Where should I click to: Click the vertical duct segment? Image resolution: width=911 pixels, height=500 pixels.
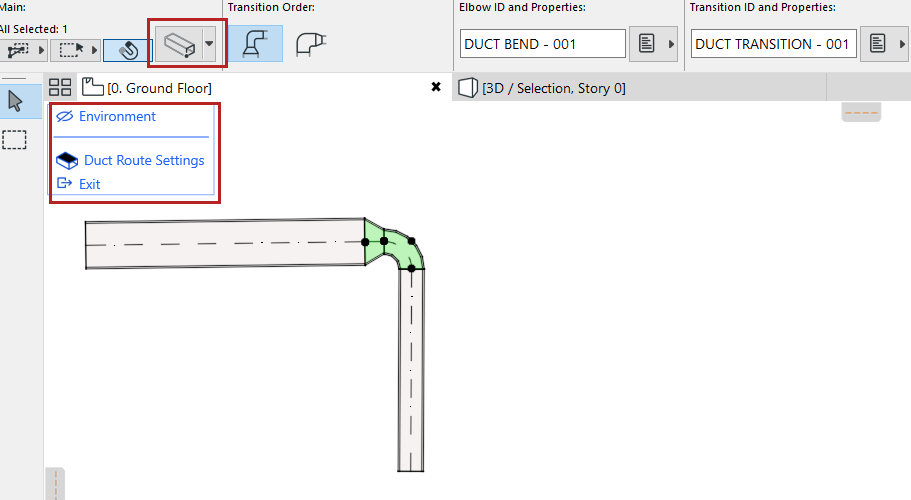(x=411, y=370)
